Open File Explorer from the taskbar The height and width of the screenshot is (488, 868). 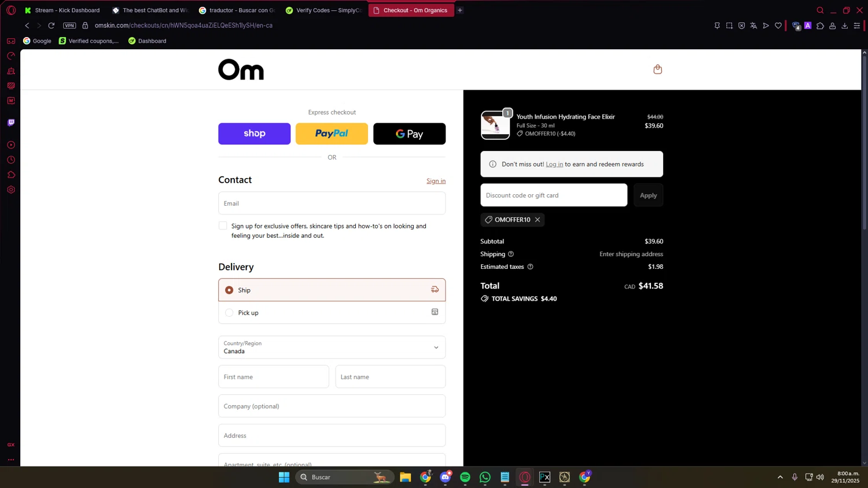[405, 477]
